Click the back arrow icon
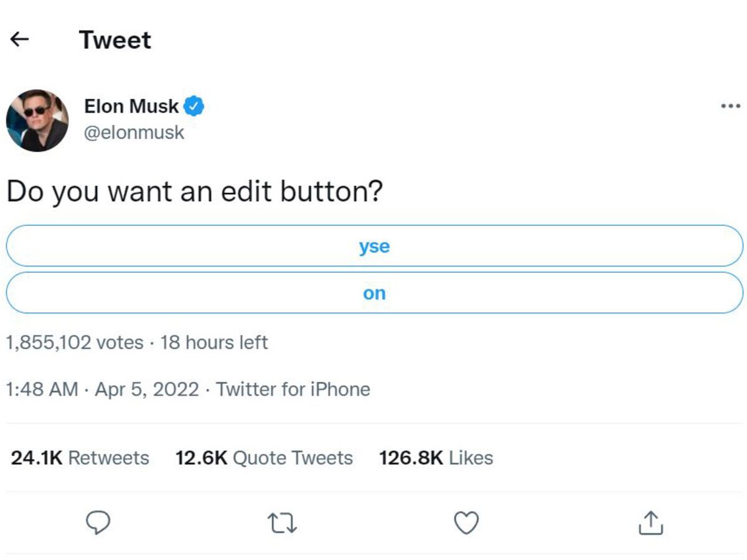747x560 pixels. (x=20, y=40)
